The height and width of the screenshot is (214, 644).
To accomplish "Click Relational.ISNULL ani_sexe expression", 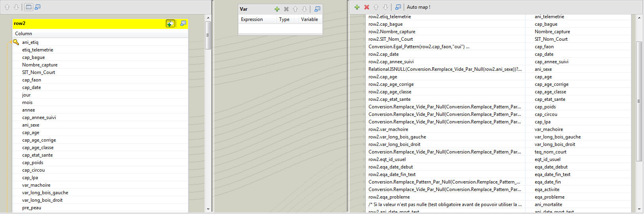I will [446, 69].
